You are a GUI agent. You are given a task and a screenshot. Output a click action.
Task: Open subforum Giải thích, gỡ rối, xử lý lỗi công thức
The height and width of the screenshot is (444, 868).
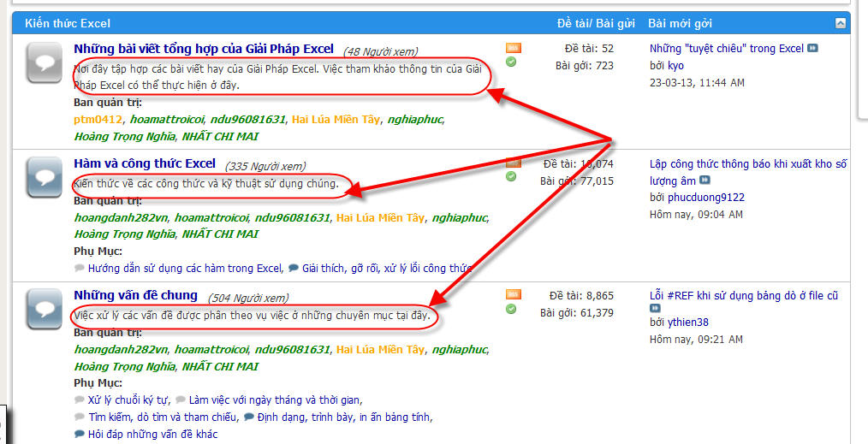386,268
